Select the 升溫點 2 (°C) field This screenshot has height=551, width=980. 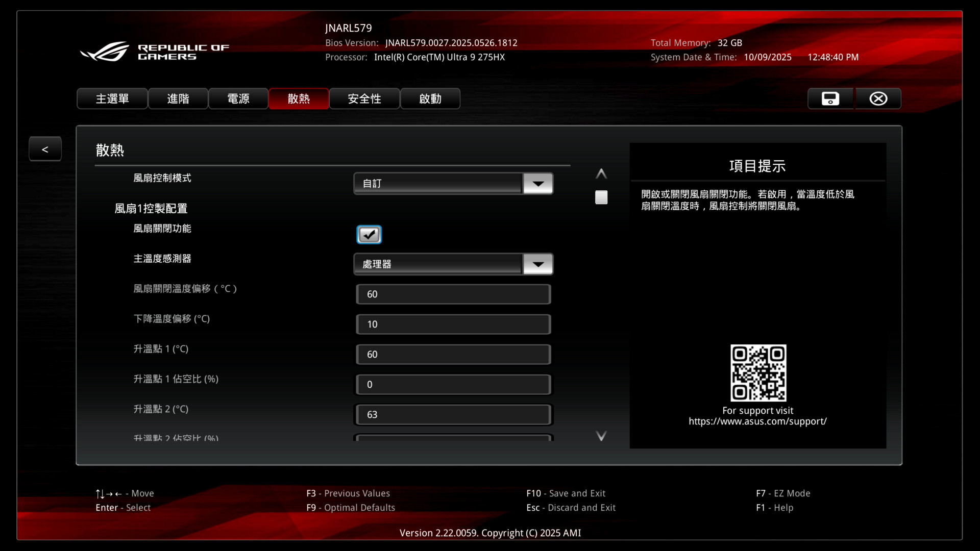point(453,415)
